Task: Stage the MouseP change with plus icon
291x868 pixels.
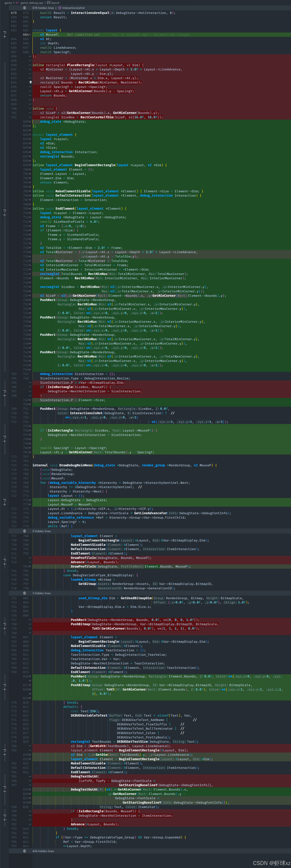Action: (5, 36)
